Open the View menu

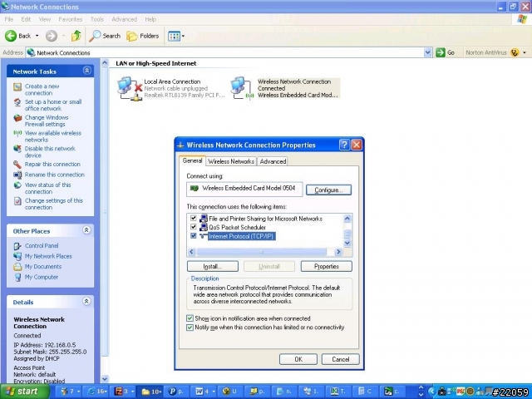coord(44,19)
